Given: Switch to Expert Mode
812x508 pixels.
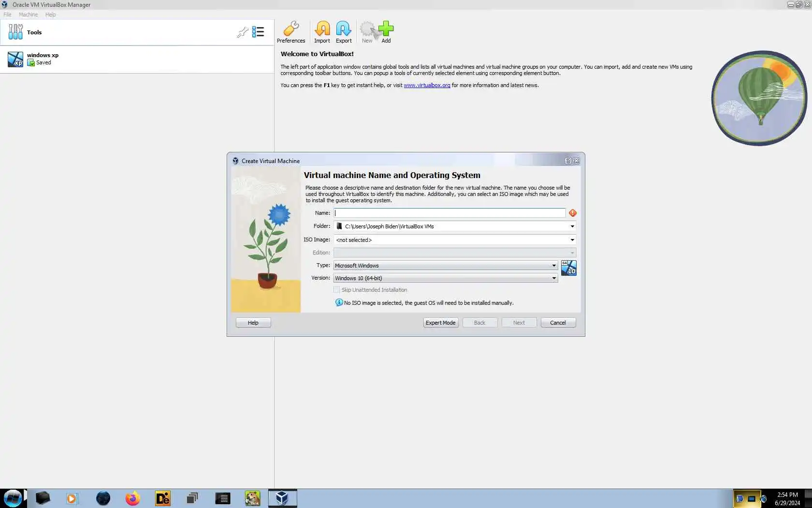Looking at the screenshot, I should point(441,323).
